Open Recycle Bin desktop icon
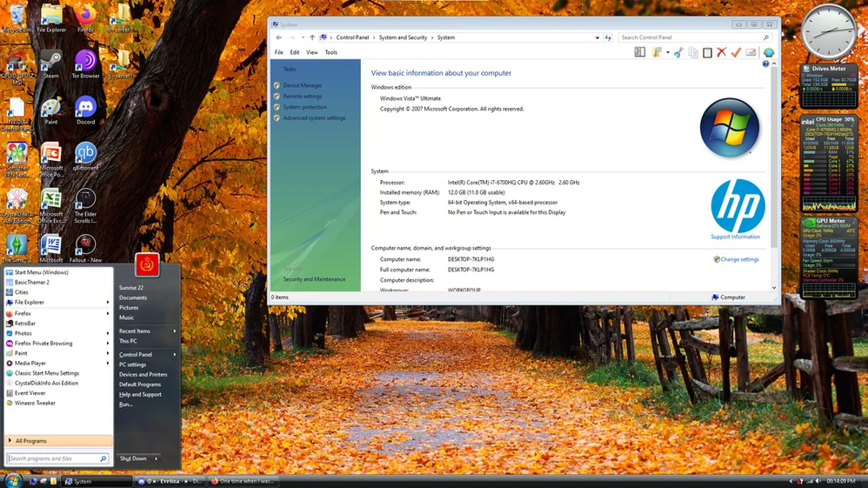 click(x=17, y=19)
